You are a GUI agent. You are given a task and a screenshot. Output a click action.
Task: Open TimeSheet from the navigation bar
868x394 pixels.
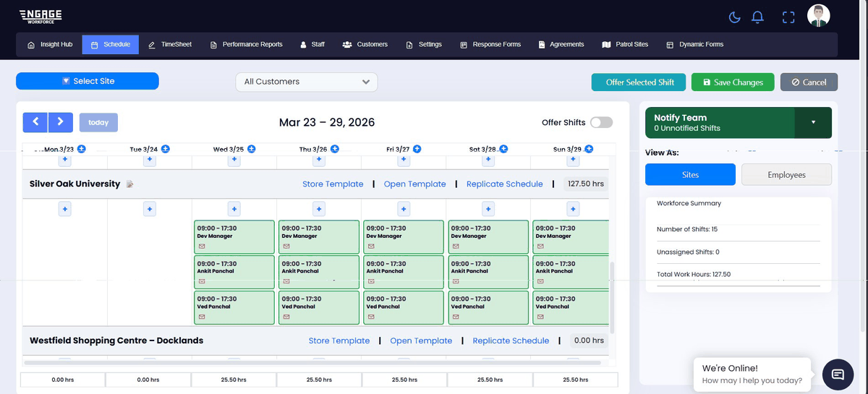(x=170, y=45)
